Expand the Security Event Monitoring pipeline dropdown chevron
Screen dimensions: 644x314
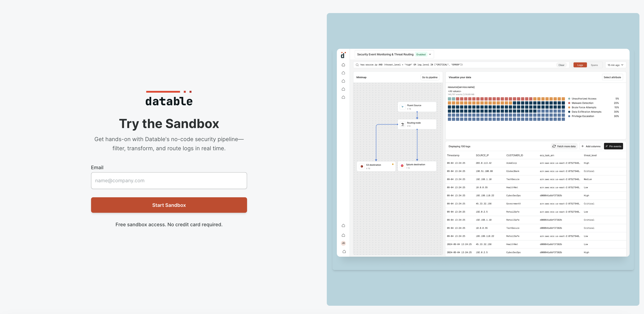pyautogui.click(x=430, y=54)
